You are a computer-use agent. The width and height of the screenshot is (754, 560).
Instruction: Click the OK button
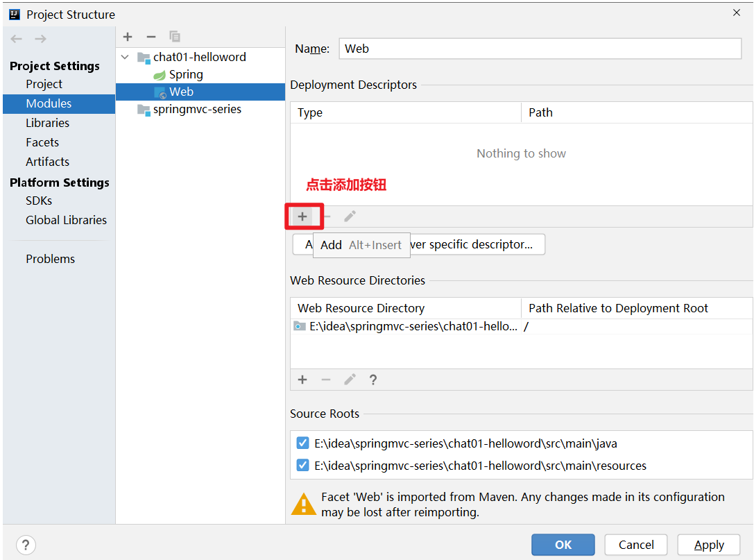pos(563,545)
